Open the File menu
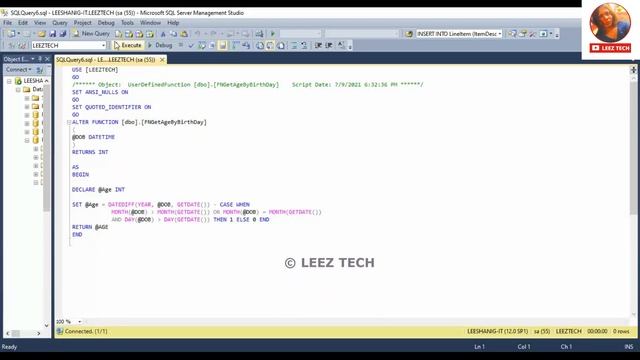The height and width of the screenshot is (360, 640). click(x=7, y=23)
